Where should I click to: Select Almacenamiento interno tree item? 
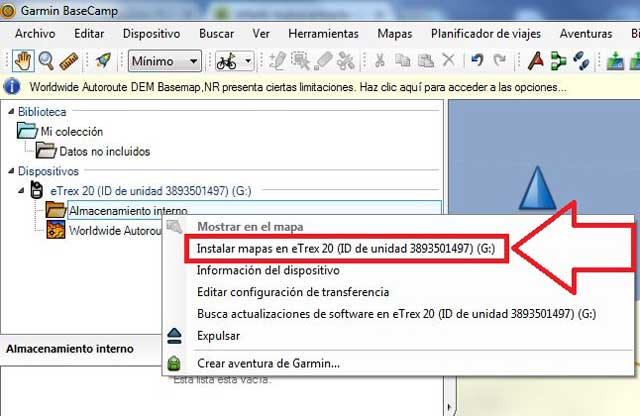coord(128,211)
